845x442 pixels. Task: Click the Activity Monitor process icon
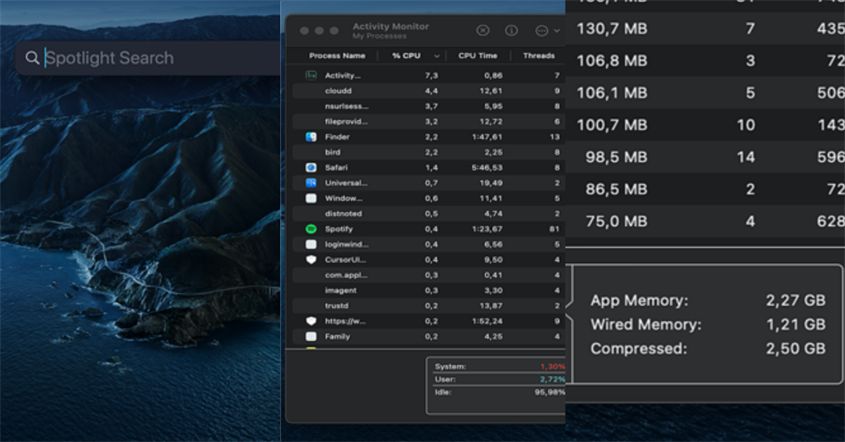(x=311, y=75)
